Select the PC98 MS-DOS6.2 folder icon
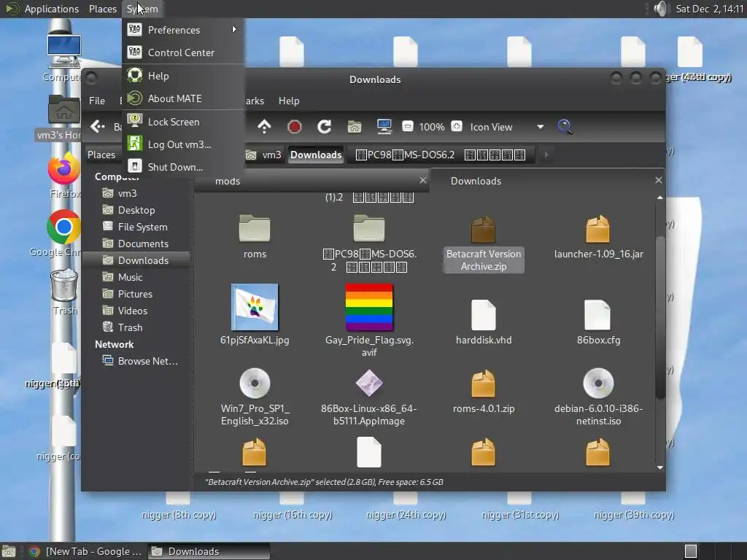747x560 pixels. pyautogui.click(x=369, y=228)
